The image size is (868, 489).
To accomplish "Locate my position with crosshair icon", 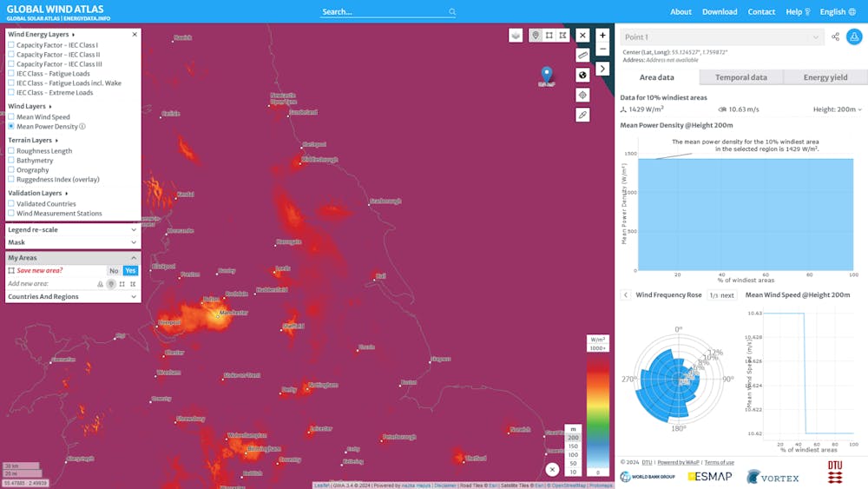I will click(582, 95).
